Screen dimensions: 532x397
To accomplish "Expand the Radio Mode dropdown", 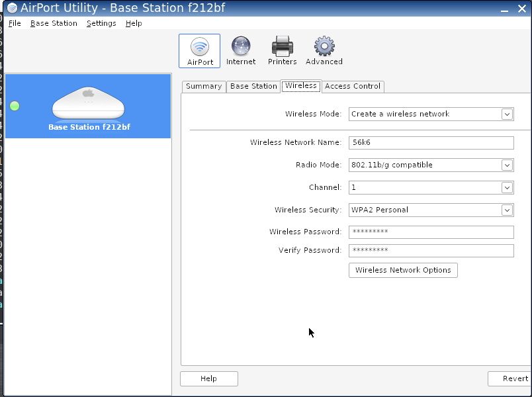I will 507,165.
